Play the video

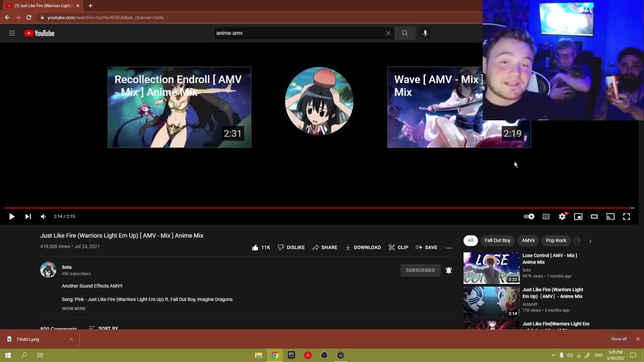point(12,216)
